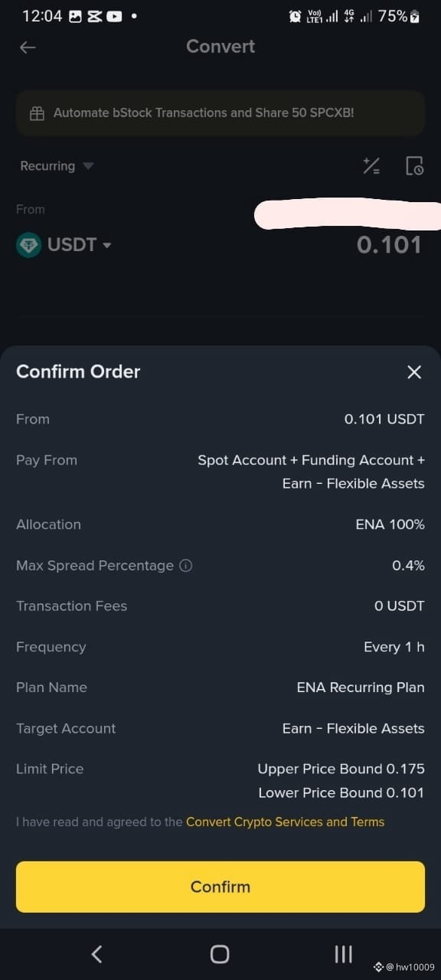441x980 pixels.
Task: Confirm the recurring order
Action: tap(220, 887)
